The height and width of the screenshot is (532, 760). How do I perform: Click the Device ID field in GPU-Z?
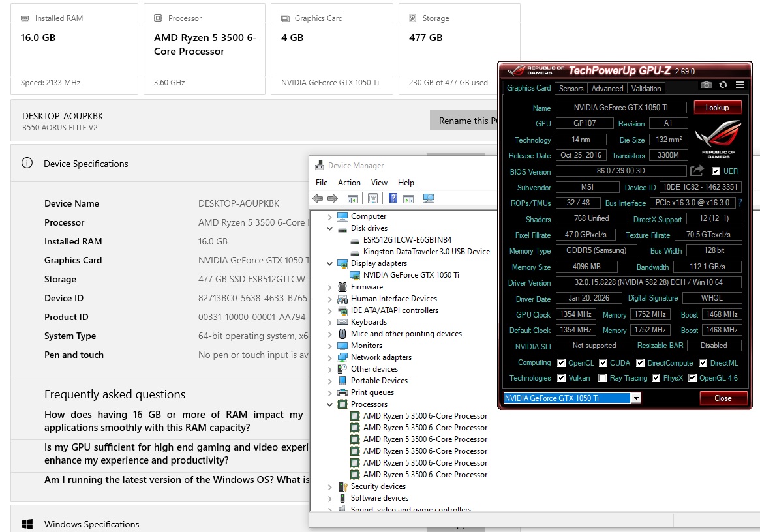[700, 186]
